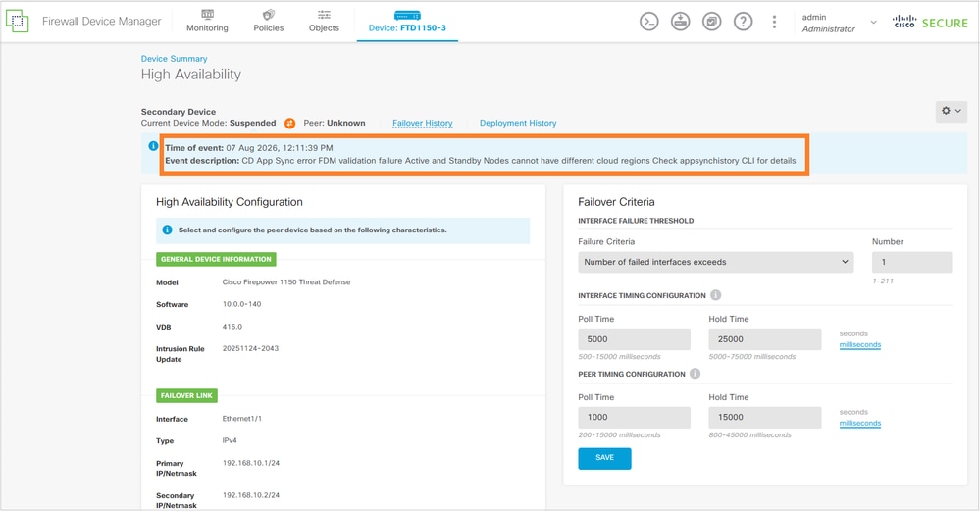
Task: Select the interface value Ethernet1/1
Action: pos(242,419)
